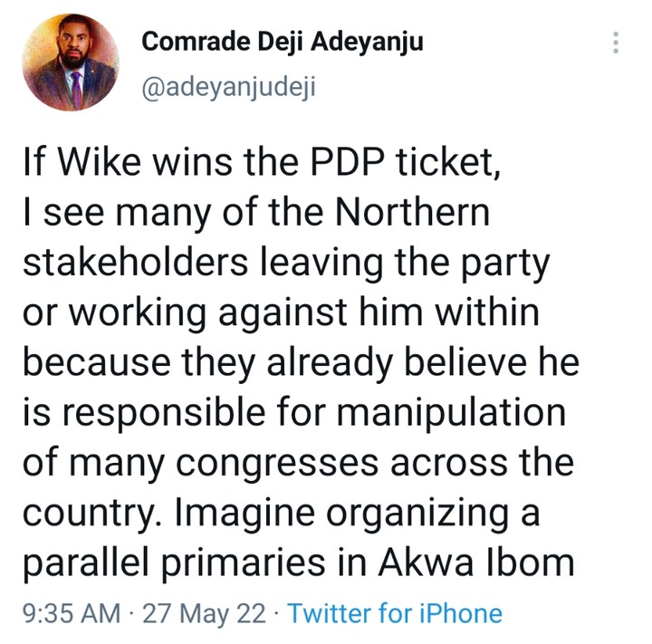The height and width of the screenshot is (644, 652).
Task: Click the word "Imagine" in the tweet
Action: pos(232,512)
